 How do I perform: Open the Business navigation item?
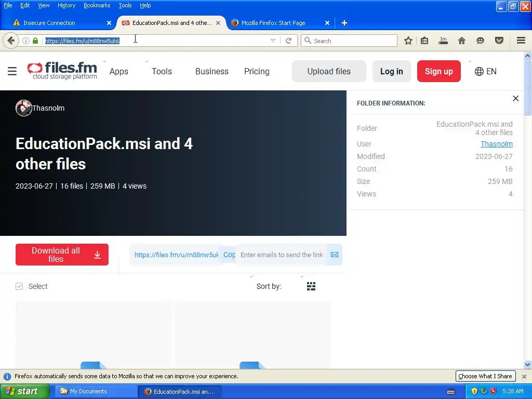(212, 71)
